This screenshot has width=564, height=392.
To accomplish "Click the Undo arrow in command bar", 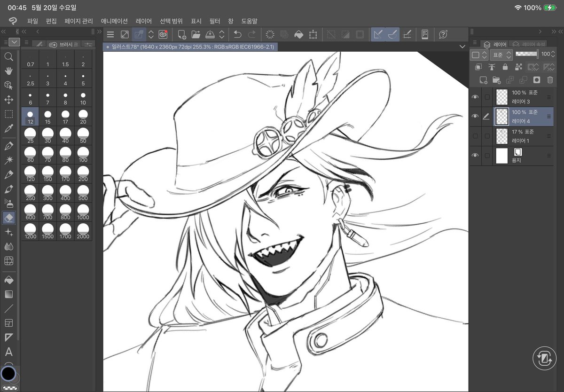I will click(237, 34).
